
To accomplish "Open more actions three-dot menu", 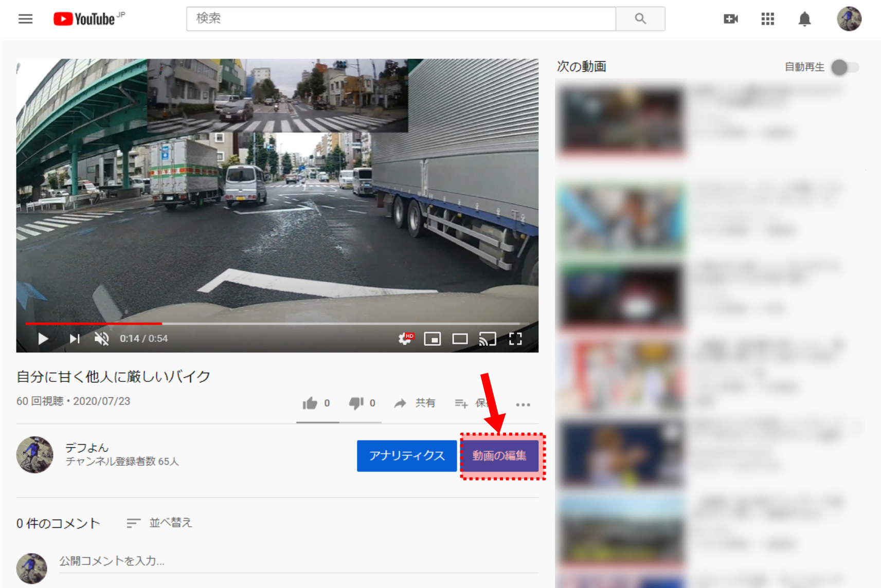I will click(x=523, y=405).
